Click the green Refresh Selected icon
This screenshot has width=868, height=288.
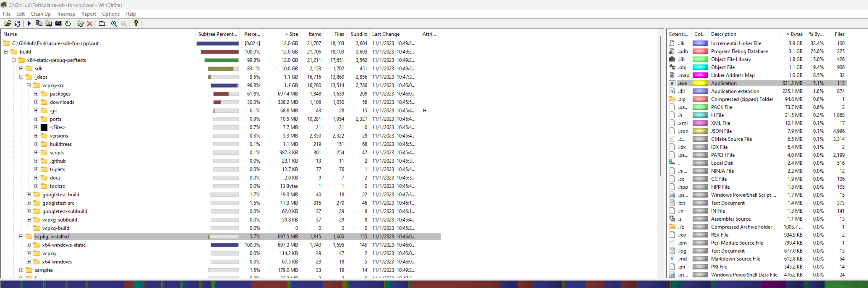68,23
